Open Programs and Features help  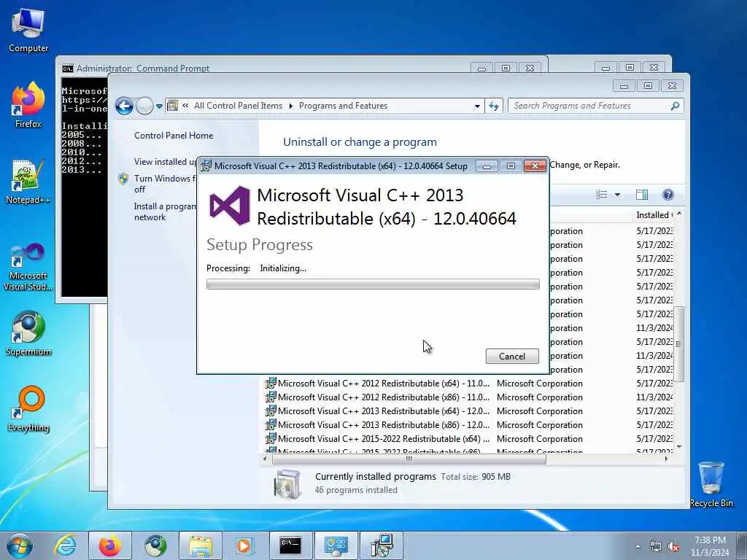click(x=668, y=194)
